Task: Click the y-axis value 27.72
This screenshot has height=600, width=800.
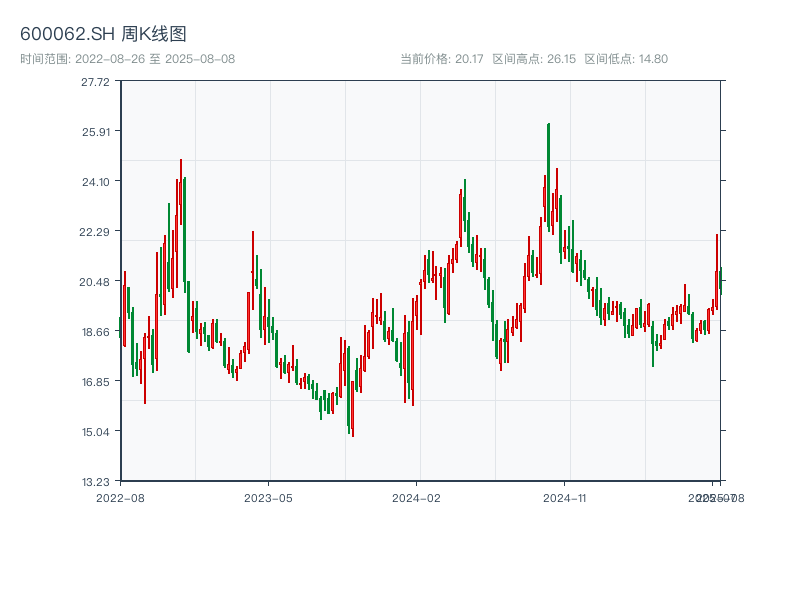Action: 95,82
